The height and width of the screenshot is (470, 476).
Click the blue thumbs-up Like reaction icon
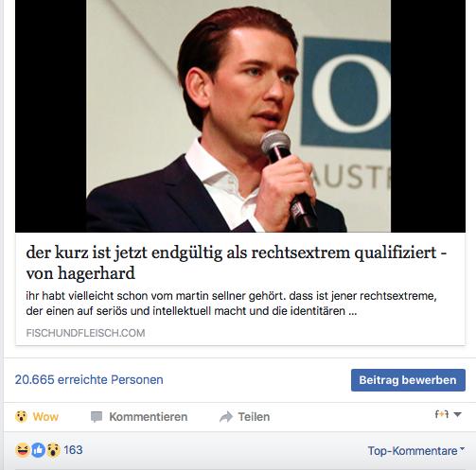click(x=38, y=450)
